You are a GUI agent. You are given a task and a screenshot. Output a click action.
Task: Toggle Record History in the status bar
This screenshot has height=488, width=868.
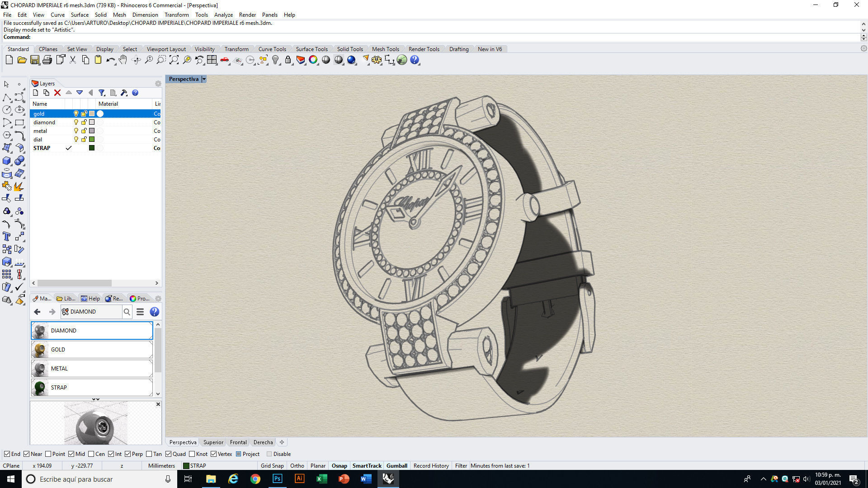coord(431,466)
